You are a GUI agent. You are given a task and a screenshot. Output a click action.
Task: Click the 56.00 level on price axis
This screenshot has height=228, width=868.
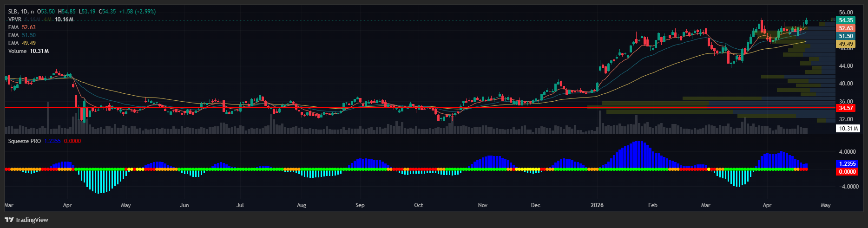coord(846,13)
